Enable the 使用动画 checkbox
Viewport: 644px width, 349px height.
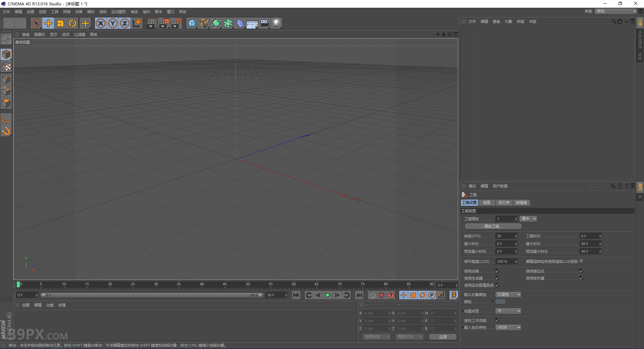(497, 271)
